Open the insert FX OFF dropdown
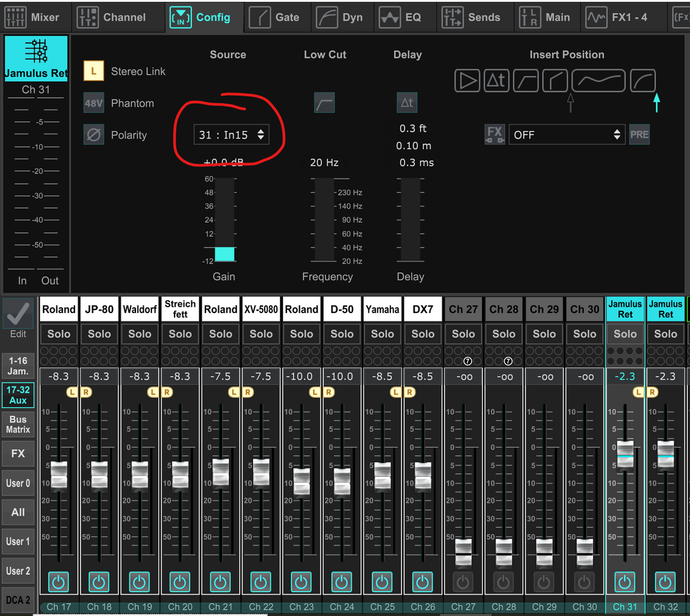Viewport: 690px width, 616px height. [567, 135]
